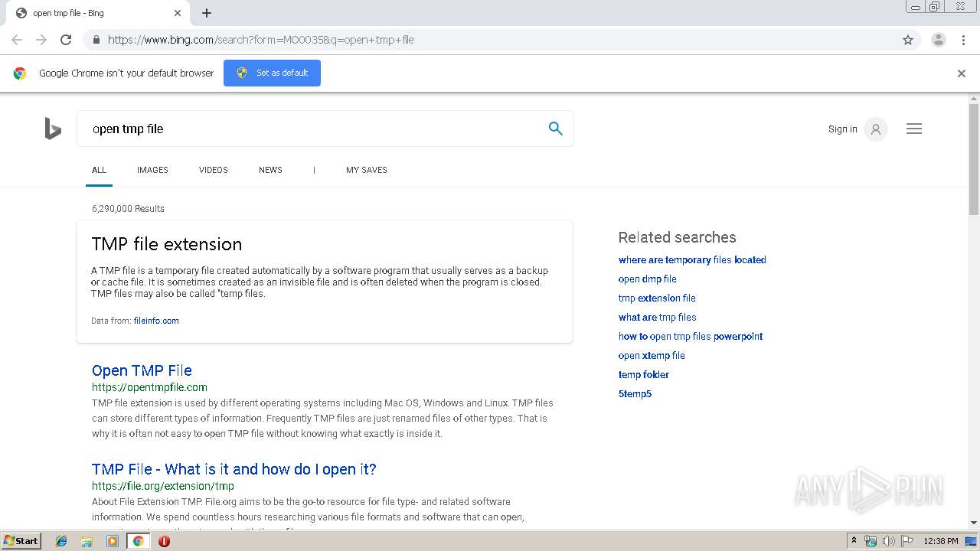Search related 'tmp extension file'
Screen dimensions: 980x551
[x=657, y=298]
